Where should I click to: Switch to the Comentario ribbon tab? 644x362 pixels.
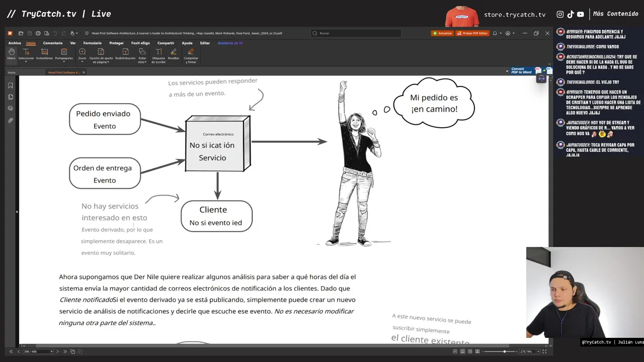(53, 43)
